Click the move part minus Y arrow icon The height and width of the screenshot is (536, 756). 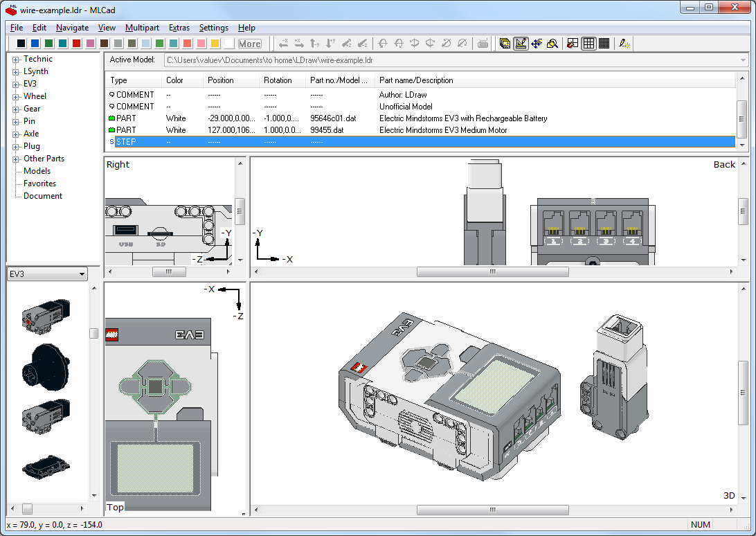click(315, 44)
